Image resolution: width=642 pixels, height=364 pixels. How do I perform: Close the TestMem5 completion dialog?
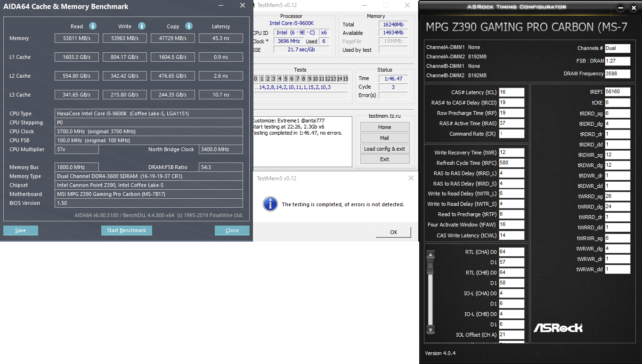point(411,178)
